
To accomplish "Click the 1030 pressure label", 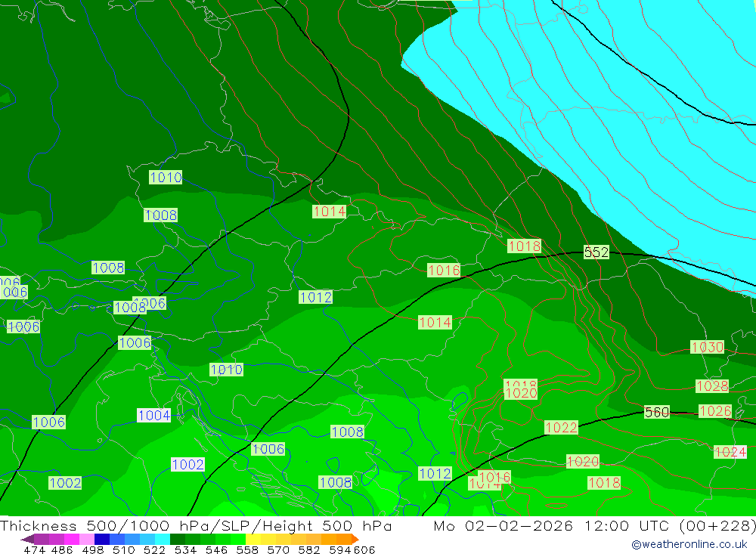I will (708, 347).
